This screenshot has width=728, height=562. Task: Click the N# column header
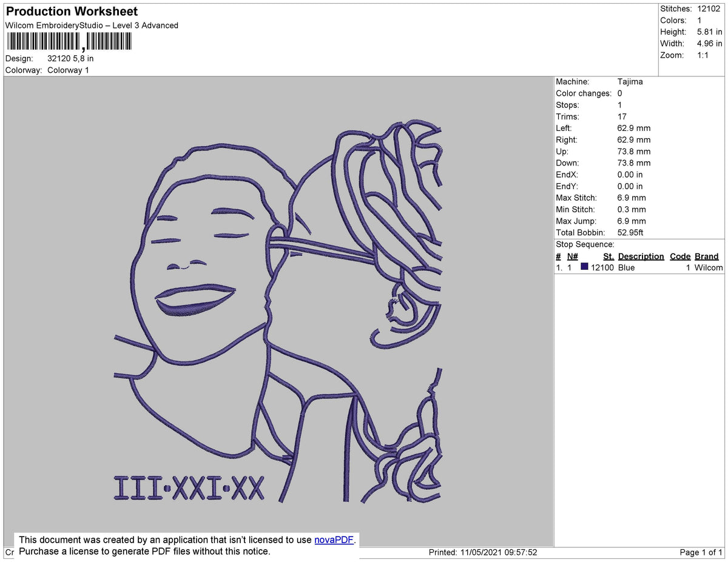click(572, 256)
